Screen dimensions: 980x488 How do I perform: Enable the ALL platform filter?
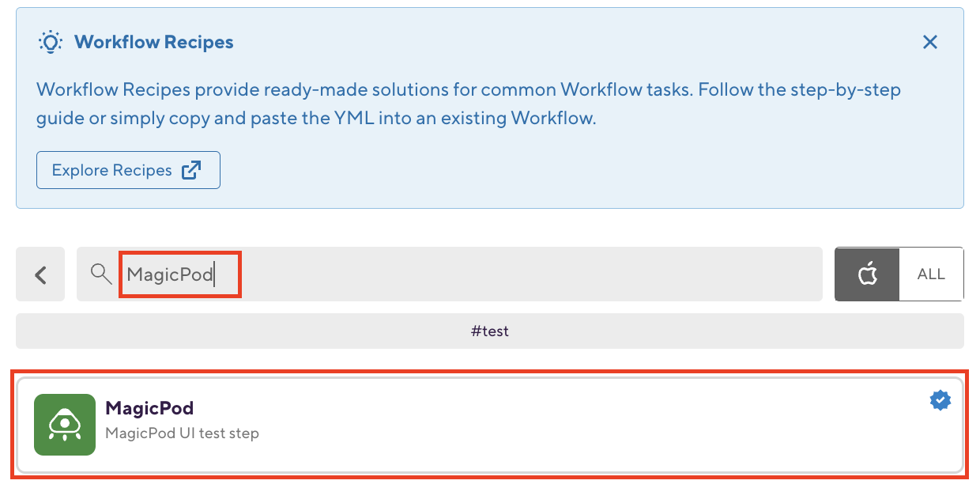coord(931,274)
